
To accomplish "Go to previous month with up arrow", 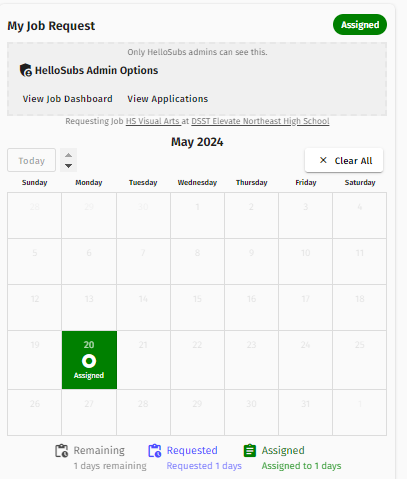I will (68, 155).
